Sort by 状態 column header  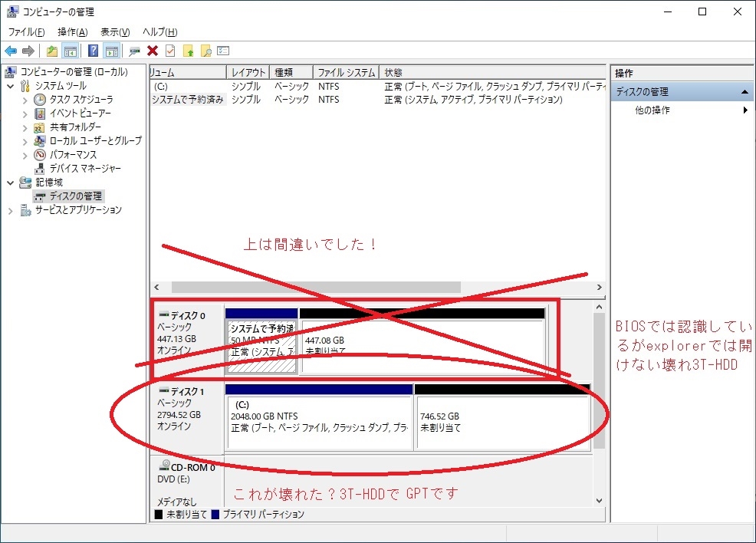click(492, 72)
